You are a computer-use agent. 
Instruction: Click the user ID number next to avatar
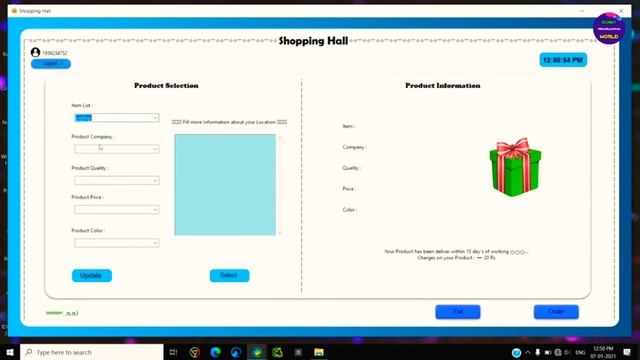(55, 53)
